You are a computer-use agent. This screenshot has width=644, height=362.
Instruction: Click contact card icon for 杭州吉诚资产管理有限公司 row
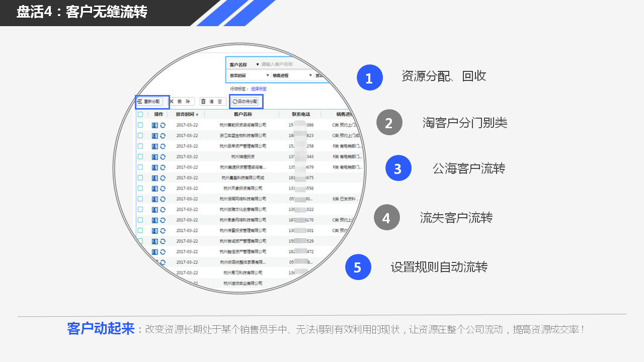point(155,241)
